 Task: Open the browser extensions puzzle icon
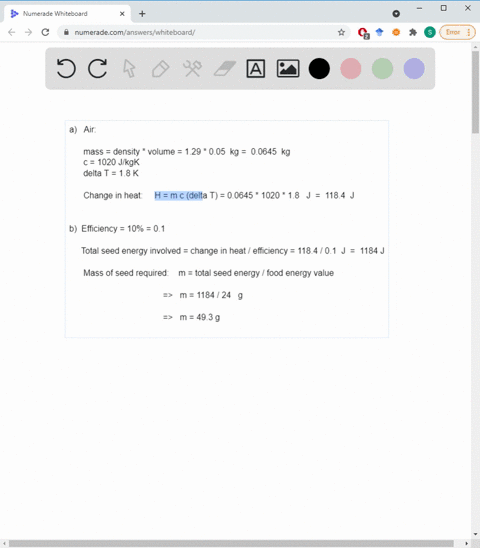(413, 33)
